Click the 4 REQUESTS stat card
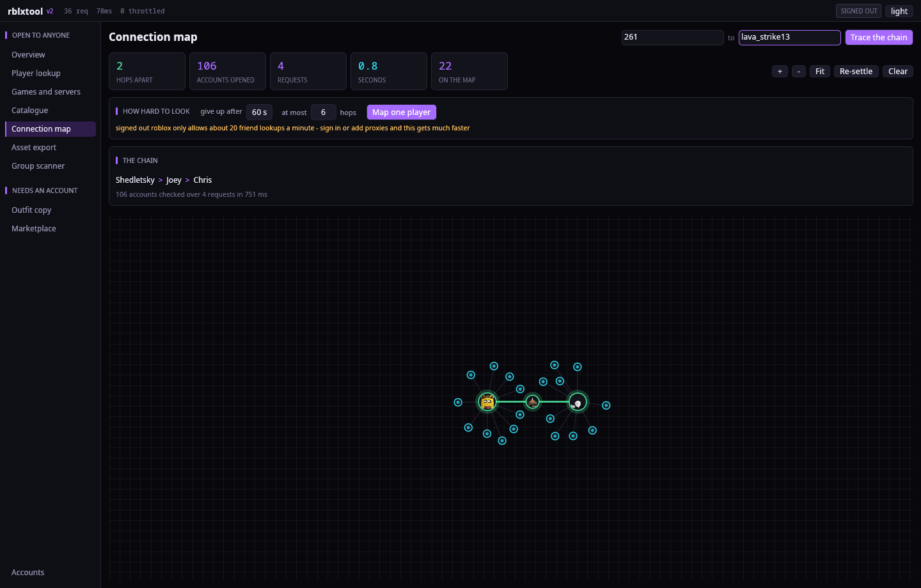The image size is (921, 588). click(x=308, y=72)
